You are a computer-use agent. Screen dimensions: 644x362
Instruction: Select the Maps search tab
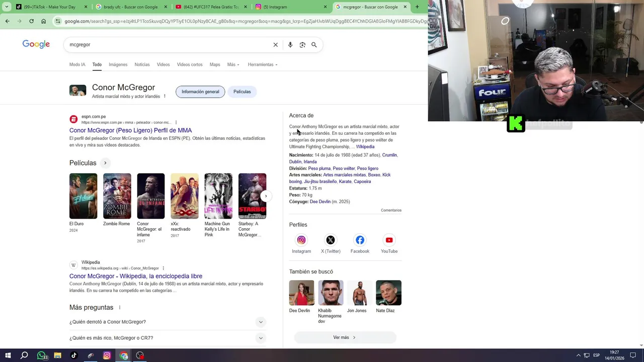(x=215, y=64)
